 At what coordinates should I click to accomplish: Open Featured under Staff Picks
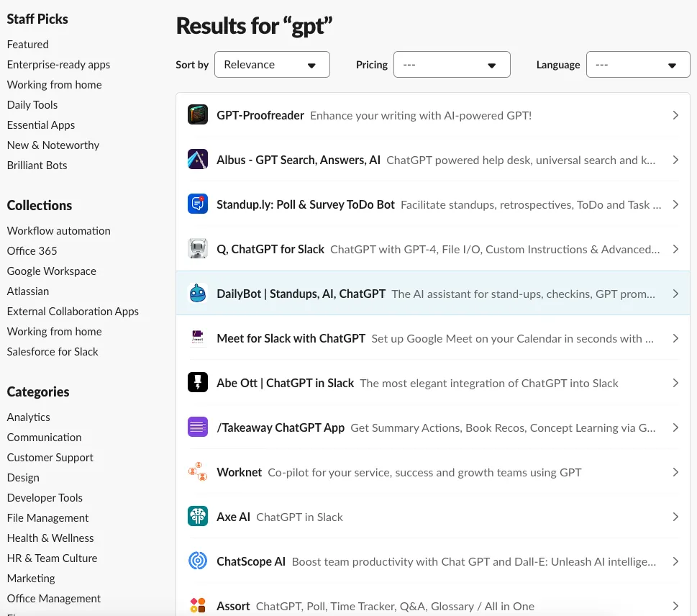pos(28,45)
